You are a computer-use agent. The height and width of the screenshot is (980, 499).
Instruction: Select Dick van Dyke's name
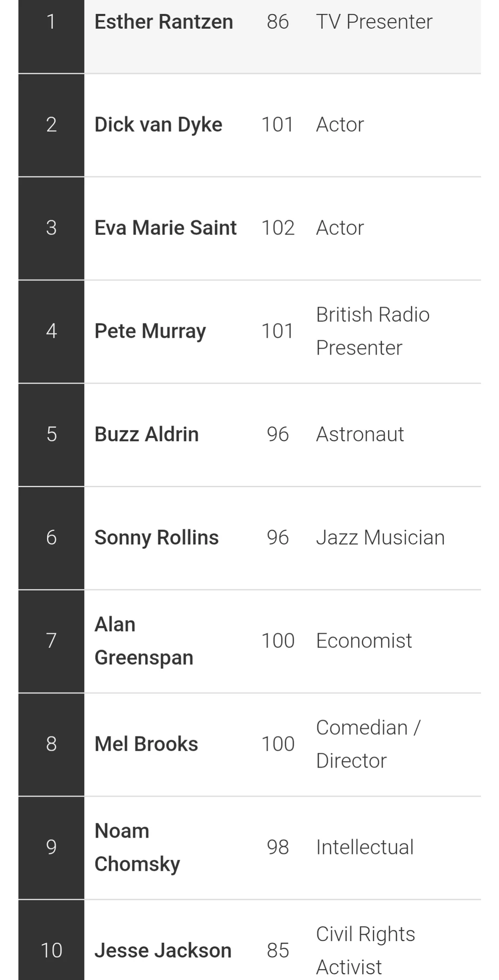(x=158, y=125)
